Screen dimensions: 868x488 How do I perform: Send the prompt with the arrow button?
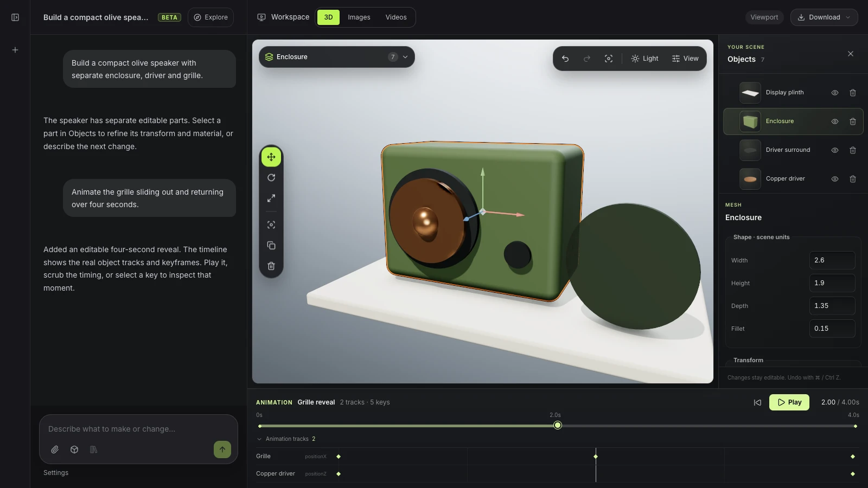coord(222,450)
